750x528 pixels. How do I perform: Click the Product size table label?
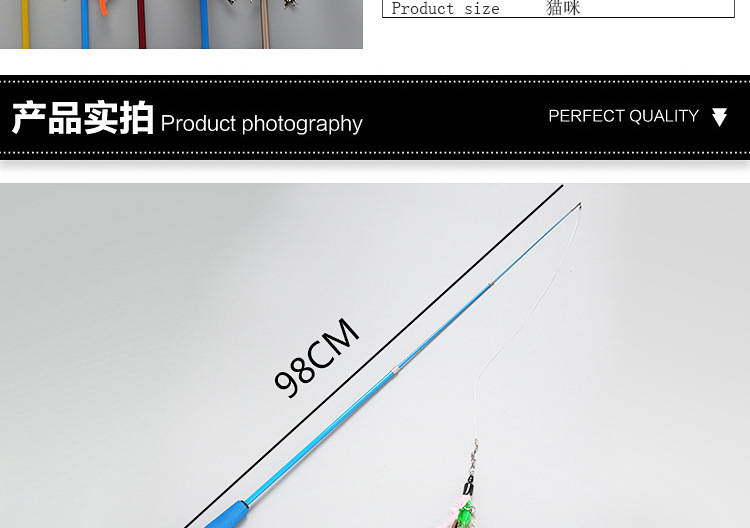(445, 9)
